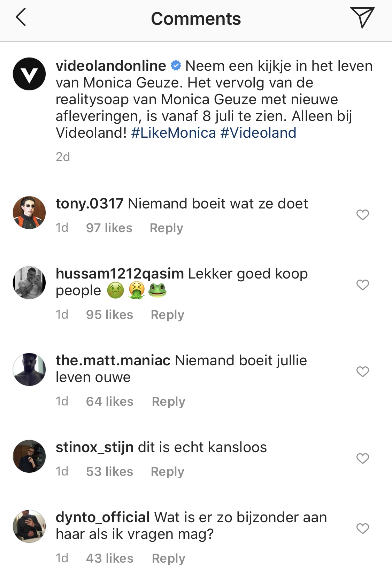Open the share paper-plane icon
Viewport: 392px width, 571px height.
pyautogui.click(x=362, y=17)
